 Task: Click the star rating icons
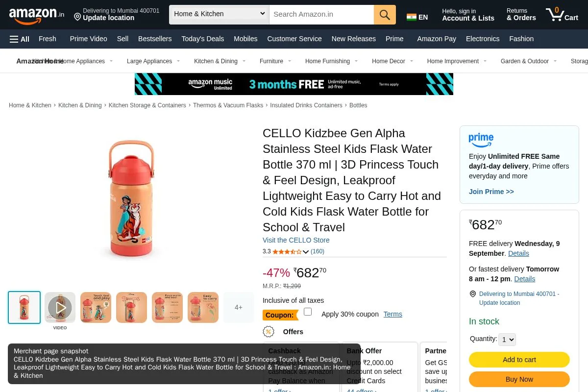click(287, 251)
